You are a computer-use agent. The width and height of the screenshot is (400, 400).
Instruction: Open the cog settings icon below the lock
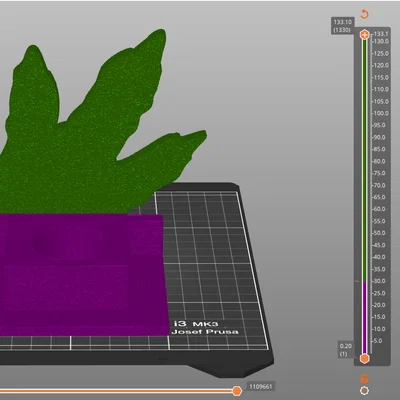tap(364, 391)
